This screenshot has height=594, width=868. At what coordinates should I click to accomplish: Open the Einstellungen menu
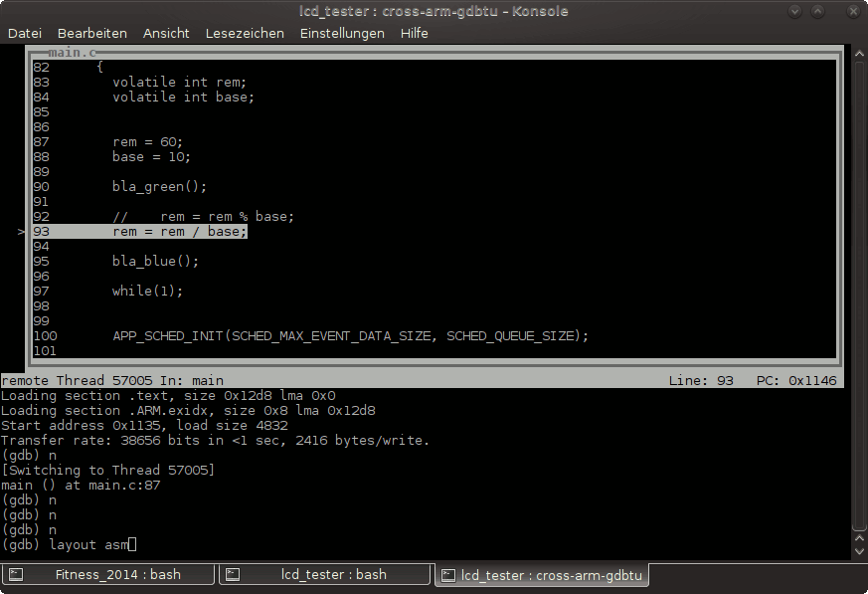342,33
